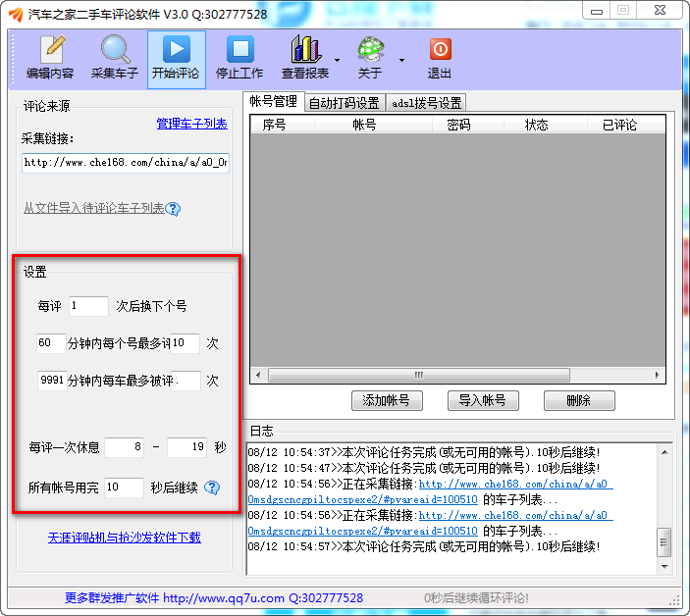Image resolution: width=690 pixels, height=616 pixels.
Task: Stop work with the 停止工作 icon
Action: coord(239,49)
